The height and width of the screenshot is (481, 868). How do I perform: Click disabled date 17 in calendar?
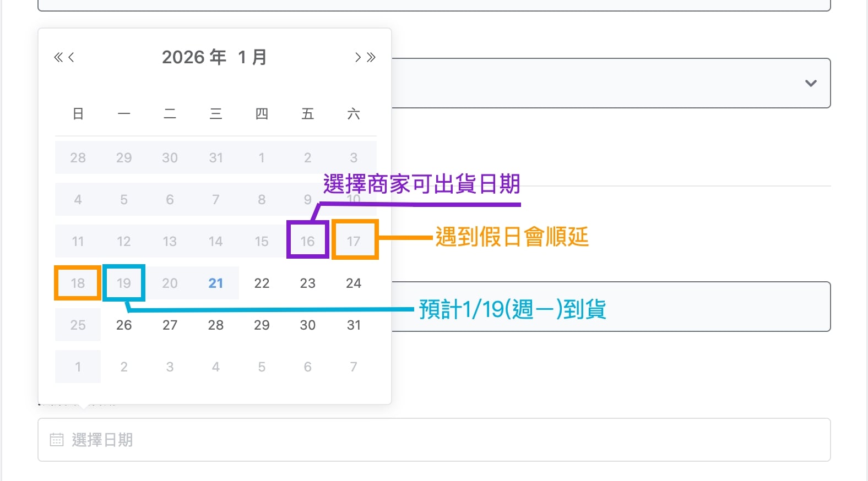[x=354, y=241]
